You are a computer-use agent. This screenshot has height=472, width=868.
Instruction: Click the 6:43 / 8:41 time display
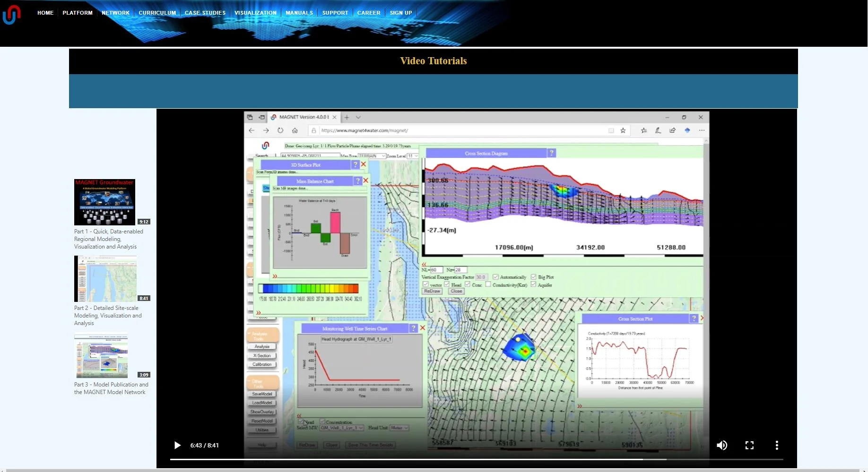point(204,445)
